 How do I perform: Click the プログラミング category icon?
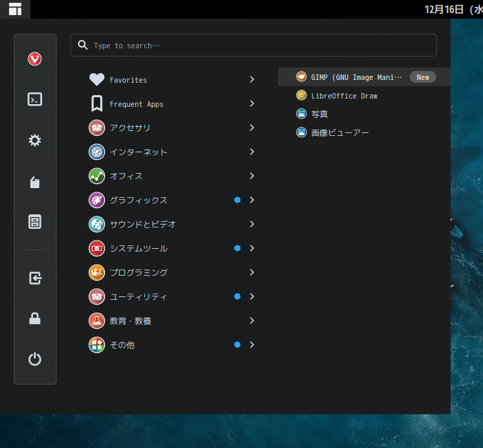pos(97,272)
